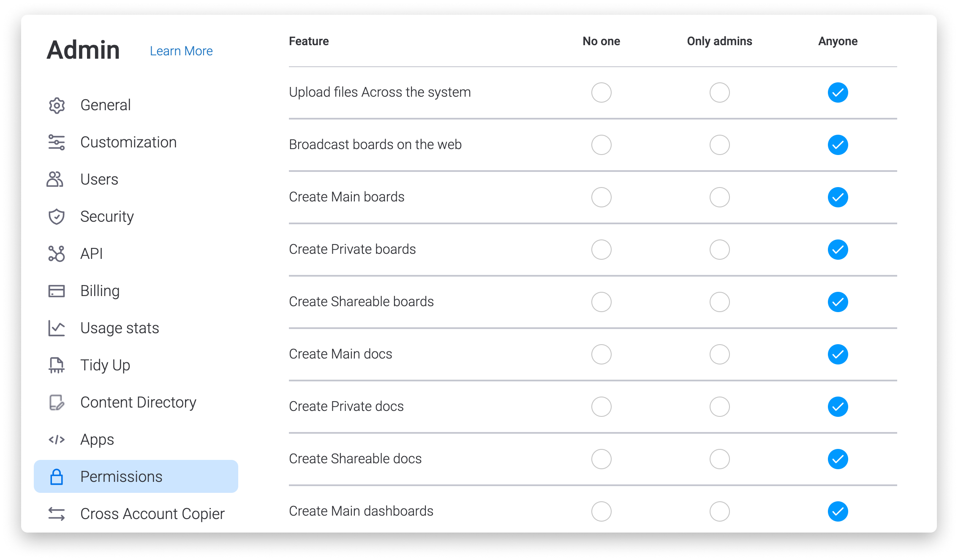The height and width of the screenshot is (560, 958).
Task: Open the Apps code brackets icon
Action: pyautogui.click(x=57, y=440)
